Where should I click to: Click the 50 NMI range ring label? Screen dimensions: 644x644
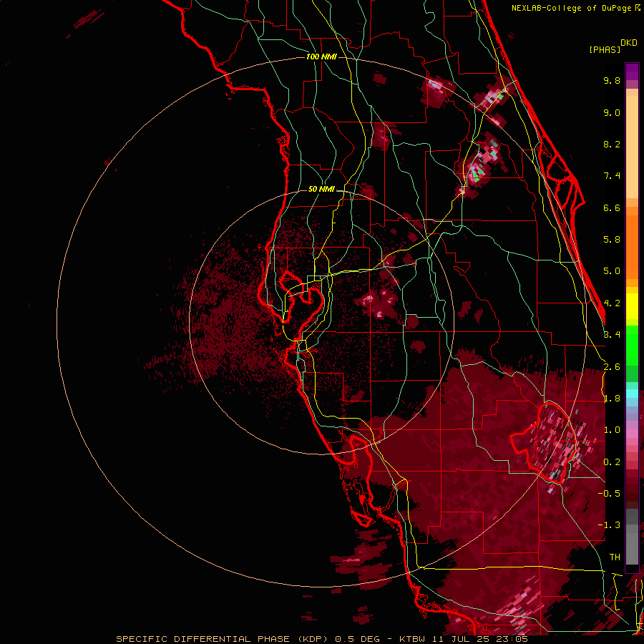point(321,190)
